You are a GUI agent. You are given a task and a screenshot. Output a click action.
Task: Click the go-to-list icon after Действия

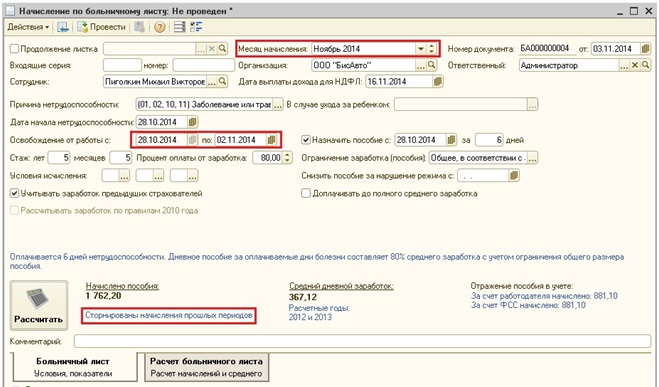(x=63, y=27)
